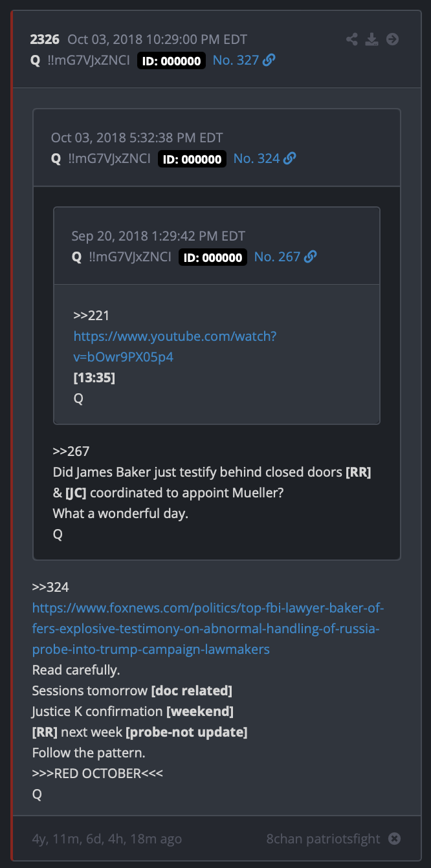Screen dimensions: 431x868
Task: Open post No. 327 link
Action: click(236, 60)
